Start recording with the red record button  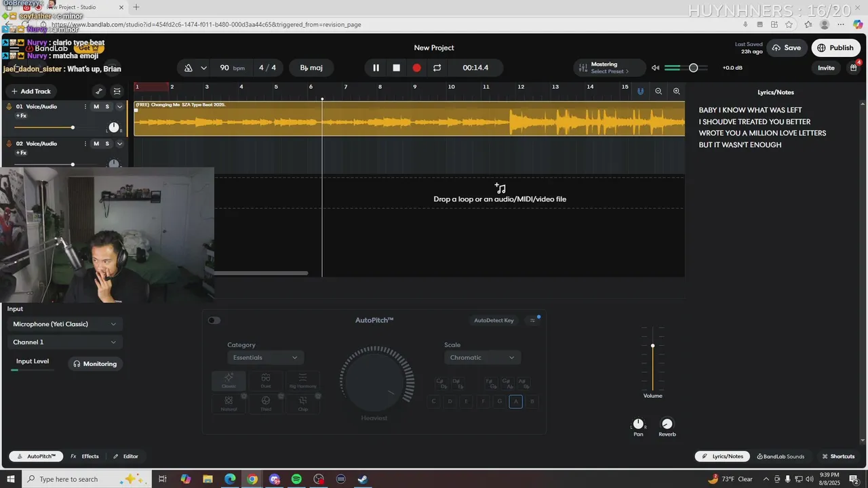[416, 68]
